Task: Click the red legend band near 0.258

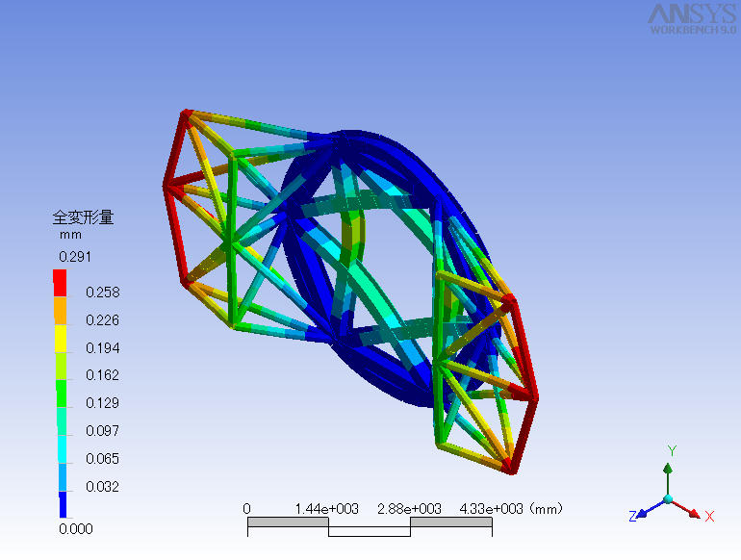Action: point(60,283)
